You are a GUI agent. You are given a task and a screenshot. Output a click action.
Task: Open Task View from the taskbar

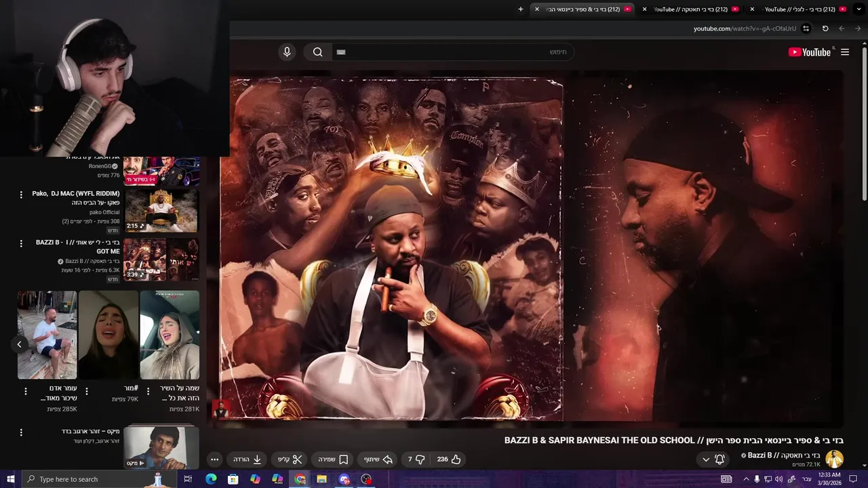[x=189, y=479]
